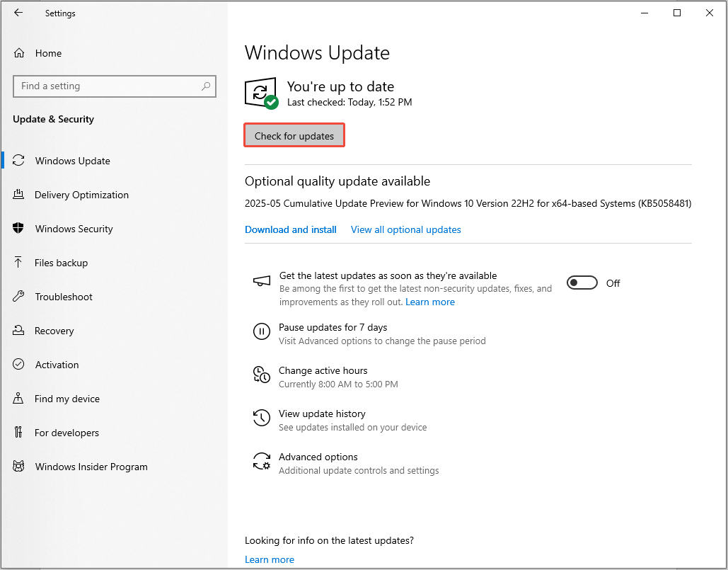
Task: Click the Pause updates icon
Action: pyautogui.click(x=261, y=331)
